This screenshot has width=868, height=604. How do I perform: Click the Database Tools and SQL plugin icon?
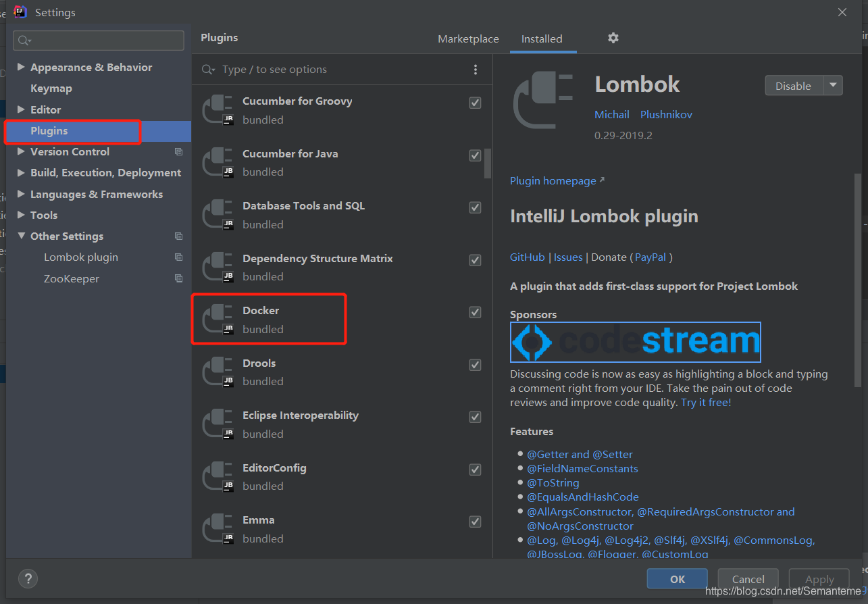click(218, 214)
